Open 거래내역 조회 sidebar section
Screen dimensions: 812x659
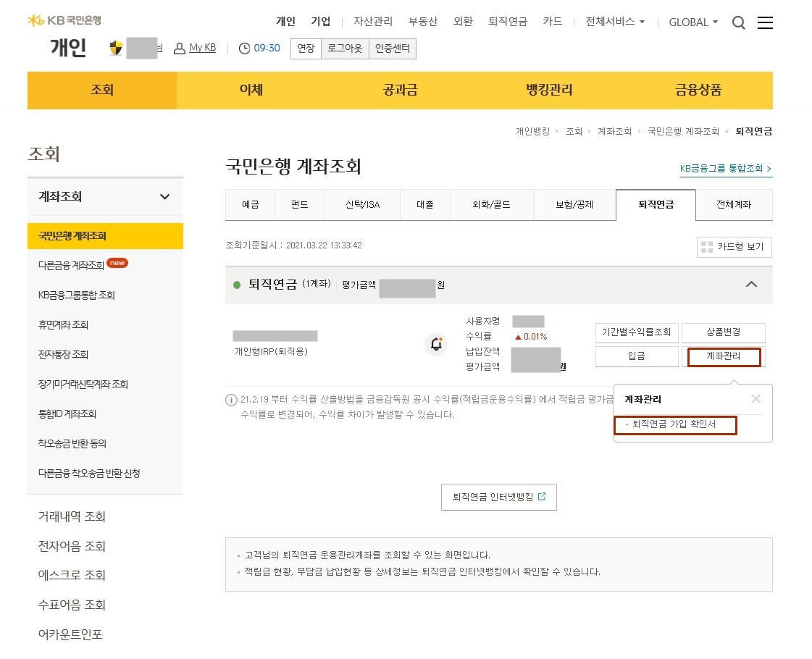tap(72, 516)
